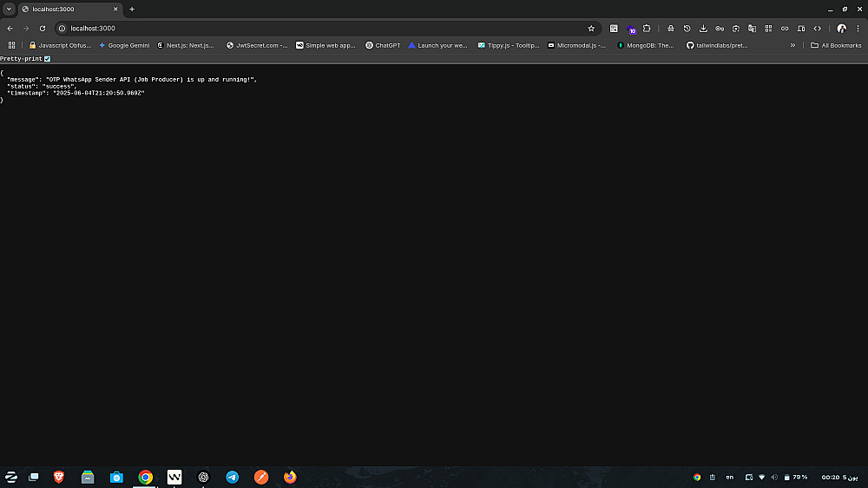Image resolution: width=868 pixels, height=488 pixels.
Task: Open the clipboard tray indicator
Action: [x=713, y=477]
